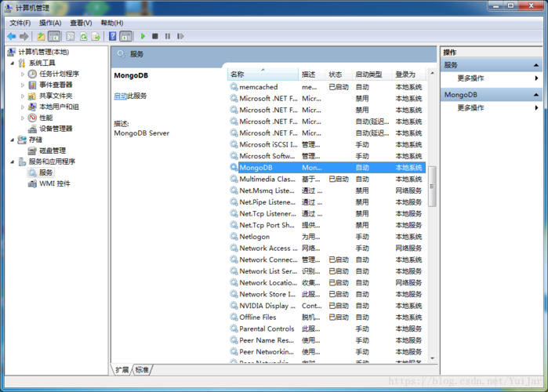The width and height of the screenshot is (548, 392).
Task: Expand the 共享文件夹 tree node
Action: 23,96
